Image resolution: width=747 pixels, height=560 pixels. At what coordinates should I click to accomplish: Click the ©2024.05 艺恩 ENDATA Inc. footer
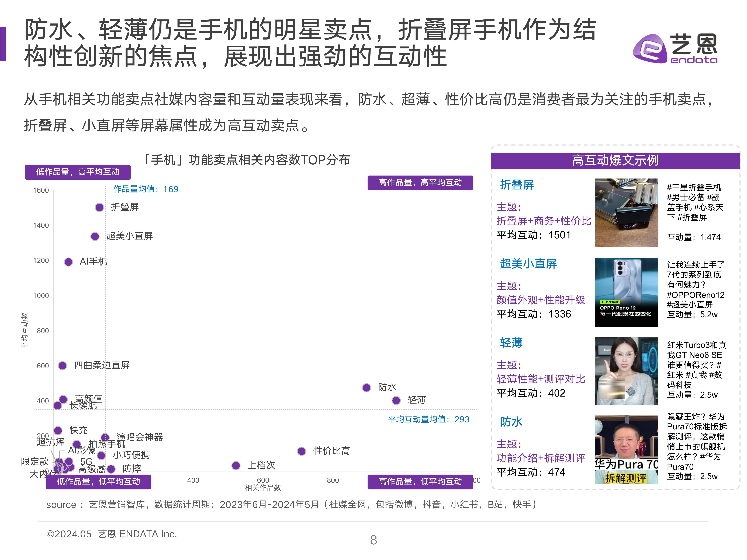pyautogui.click(x=112, y=534)
